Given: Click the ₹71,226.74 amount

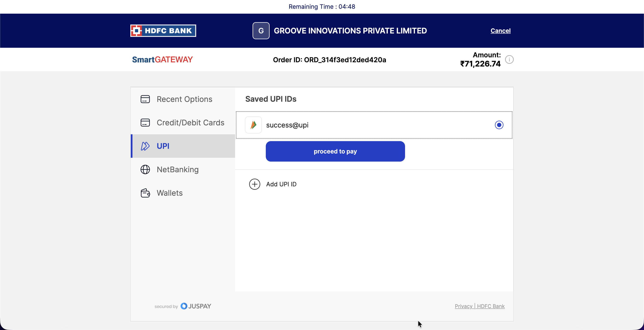Looking at the screenshot, I should click(480, 64).
